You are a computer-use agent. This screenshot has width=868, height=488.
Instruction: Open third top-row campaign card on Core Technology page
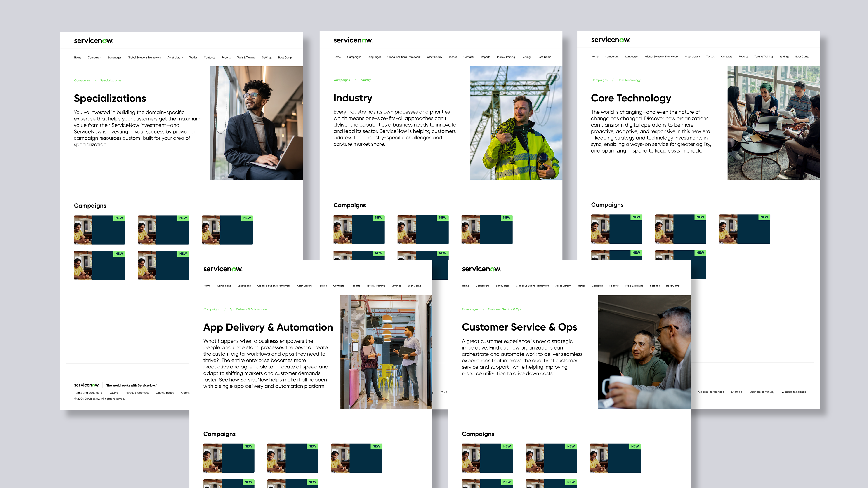click(745, 229)
